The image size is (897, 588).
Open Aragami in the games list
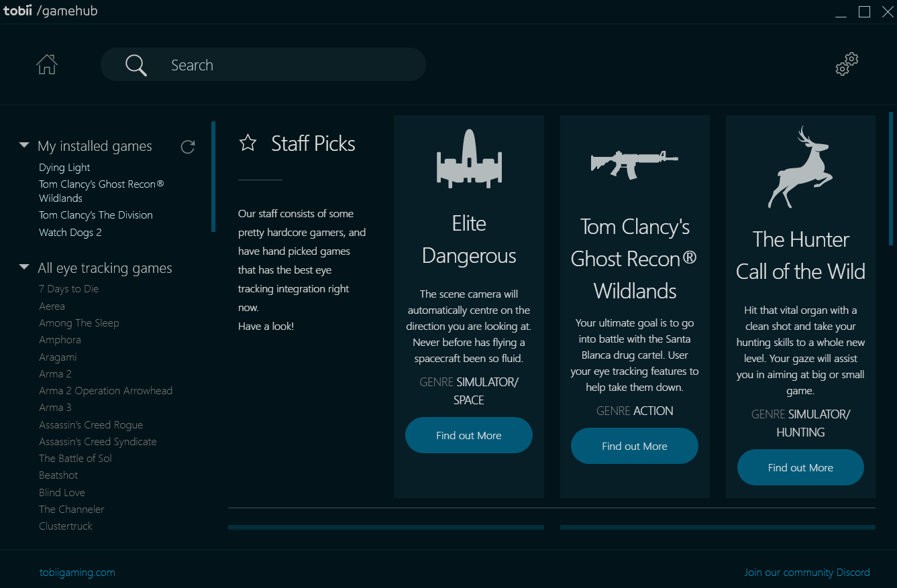pyautogui.click(x=58, y=357)
